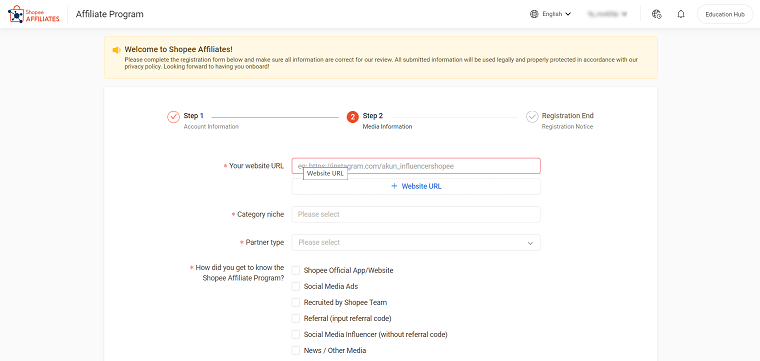Click the globe-clock region icon
The width and height of the screenshot is (760, 361).
tap(657, 14)
